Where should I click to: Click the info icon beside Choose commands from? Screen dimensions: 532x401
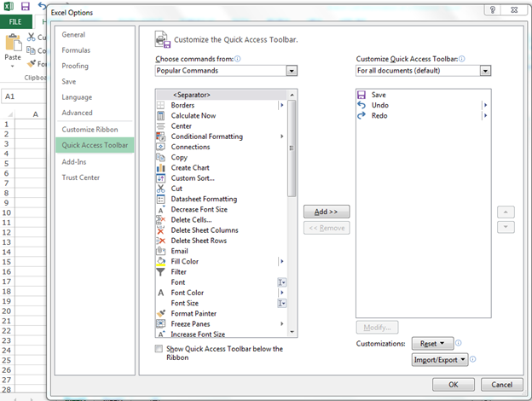[238, 59]
